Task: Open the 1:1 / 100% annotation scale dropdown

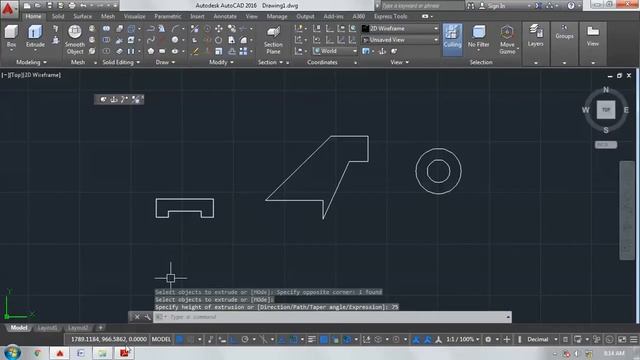Action: click(462, 340)
